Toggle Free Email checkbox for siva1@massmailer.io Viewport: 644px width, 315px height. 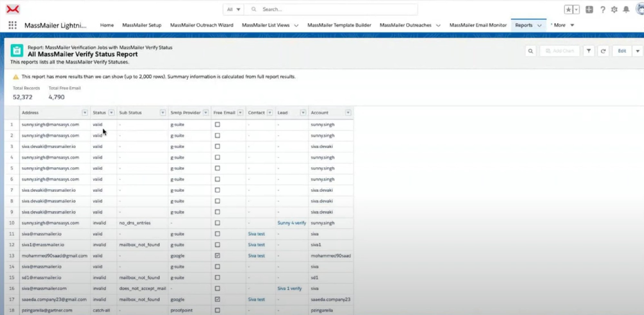coord(217,245)
